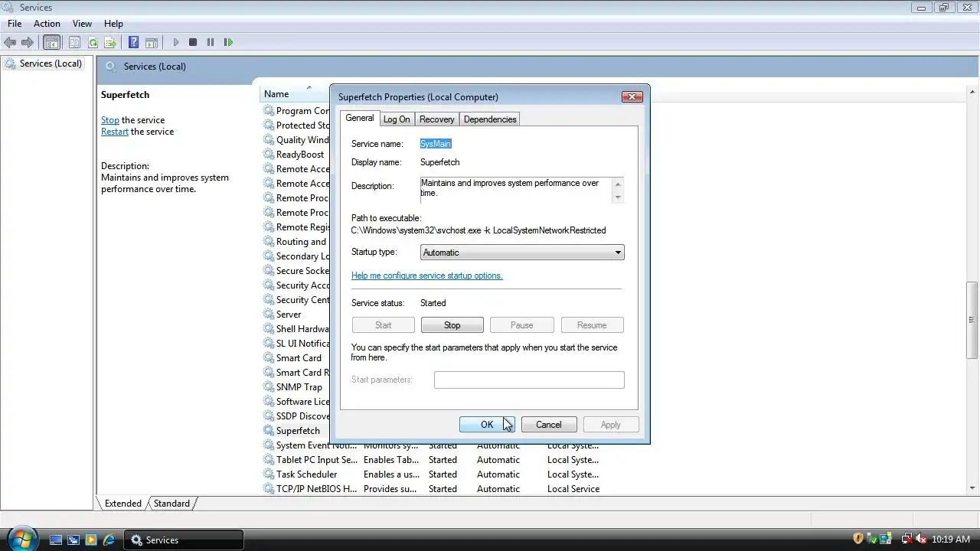Click the Stop button in Superfetch Properties
The image size is (980, 551).
pyautogui.click(x=452, y=325)
